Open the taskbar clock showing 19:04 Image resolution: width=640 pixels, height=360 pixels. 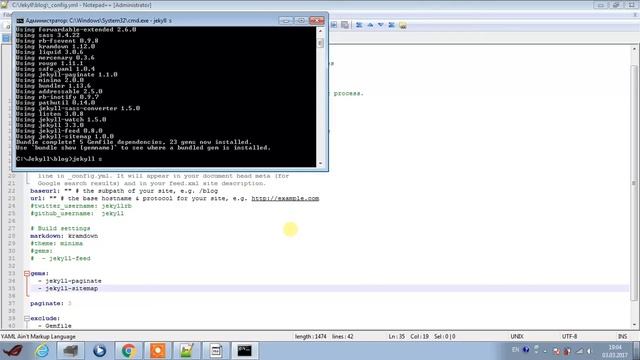pos(615,351)
